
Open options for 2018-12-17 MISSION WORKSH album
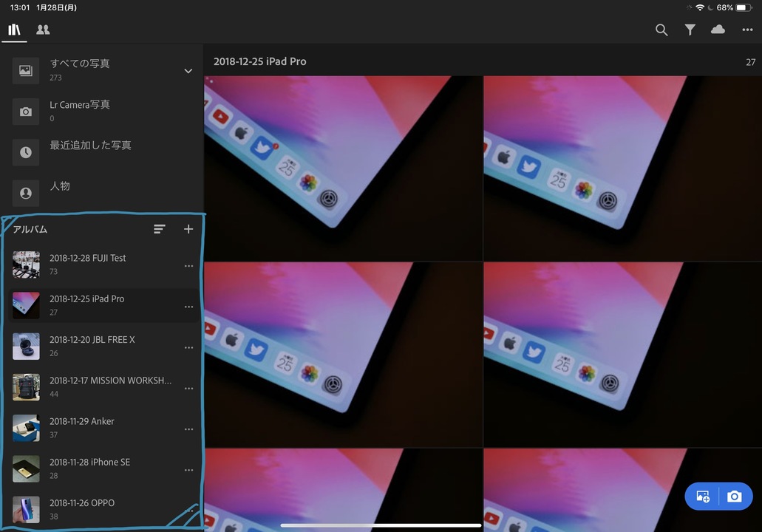[x=188, y=389]
